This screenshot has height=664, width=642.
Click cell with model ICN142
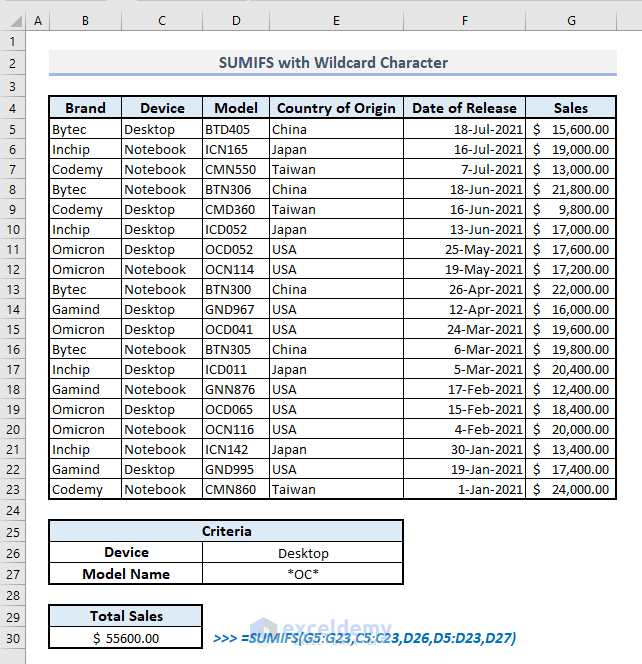pos(236,449)
